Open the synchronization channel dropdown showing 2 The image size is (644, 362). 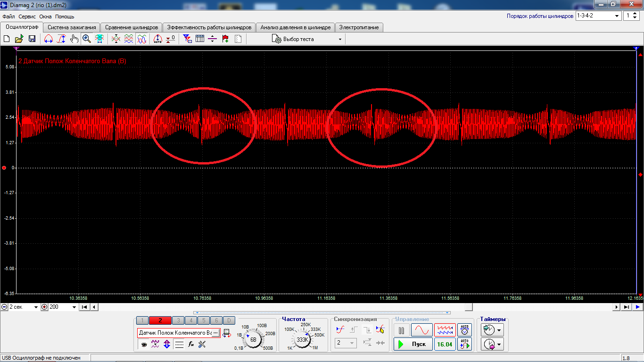[x=346, y=343]
